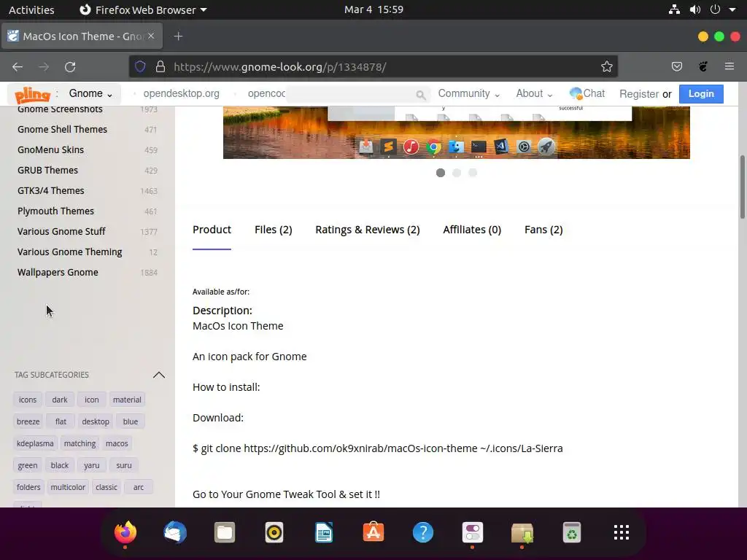Screen dimensions: 747x560
Task: Open GNOME Tweaks from the dock
Action: (x=473, y=532)
